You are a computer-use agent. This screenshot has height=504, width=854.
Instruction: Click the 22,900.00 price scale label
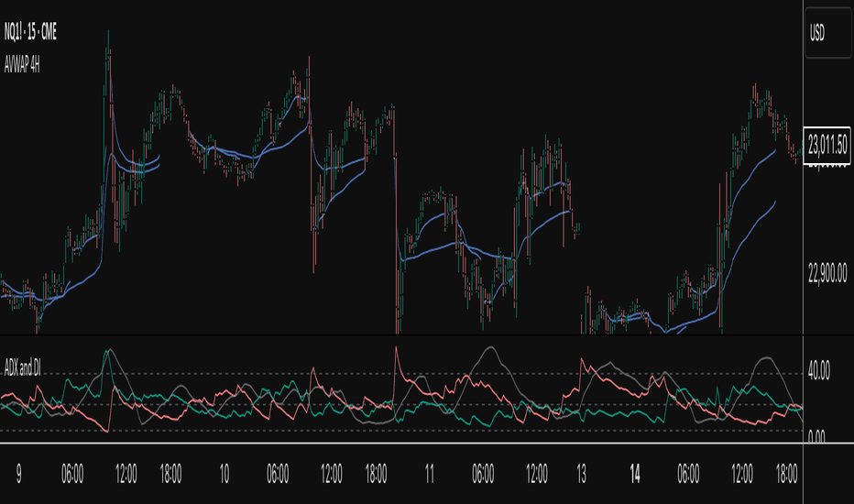(x=827, y=273)
